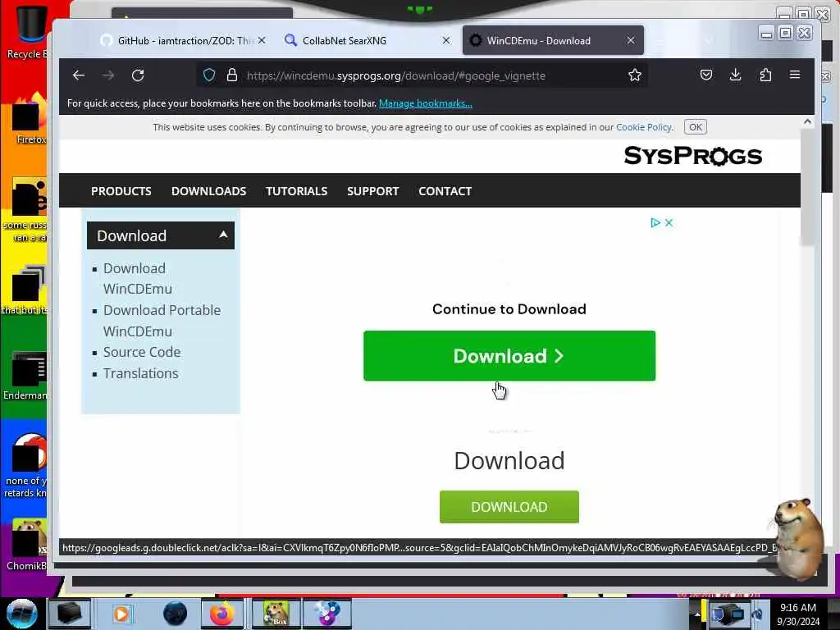Image resolution: width=840 pixels, height=630 pixels.
Task: Click the olive DOWNLOAD button
Action: pos(509,507)
